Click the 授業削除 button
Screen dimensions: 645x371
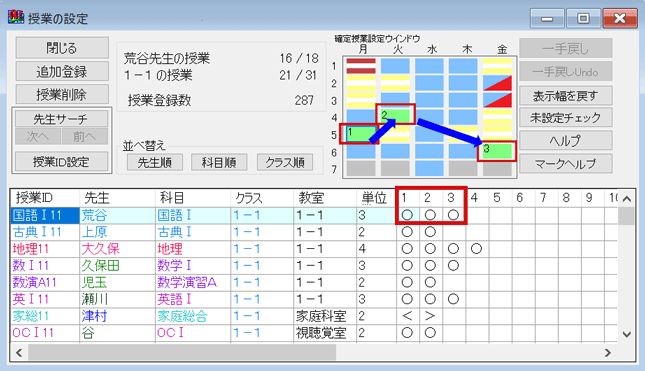(x=62, y=95)
